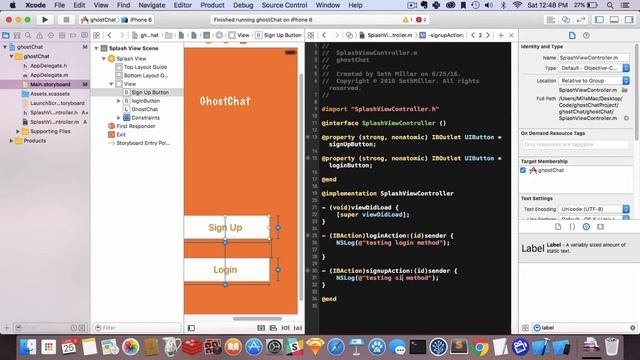
Task: Stop the running app with the stop button
Action: [x=66, y=20]
